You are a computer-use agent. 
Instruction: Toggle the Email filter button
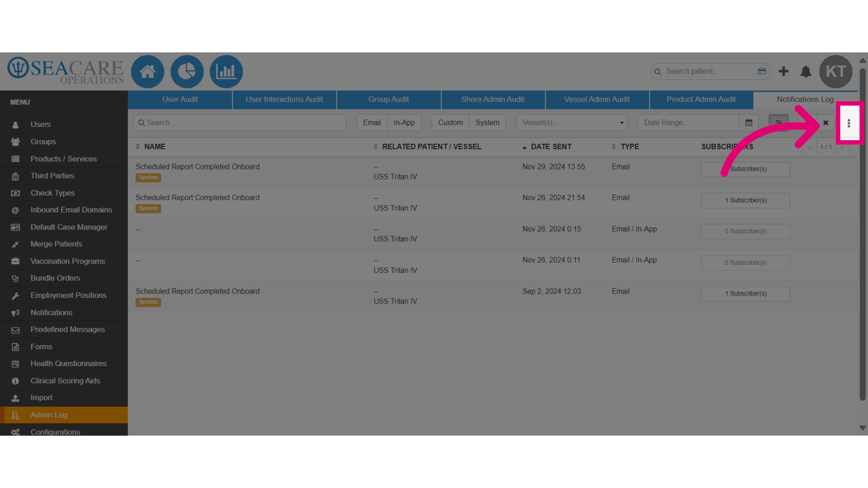(372, 122)
